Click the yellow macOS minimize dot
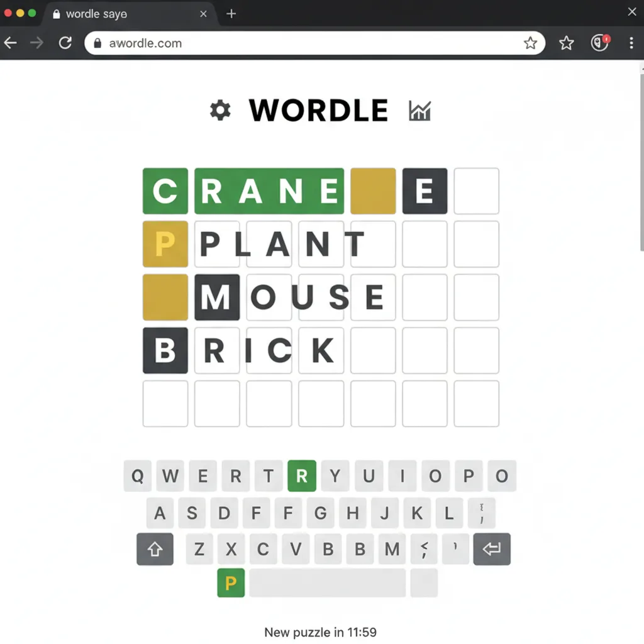 (x=19, y=13)
